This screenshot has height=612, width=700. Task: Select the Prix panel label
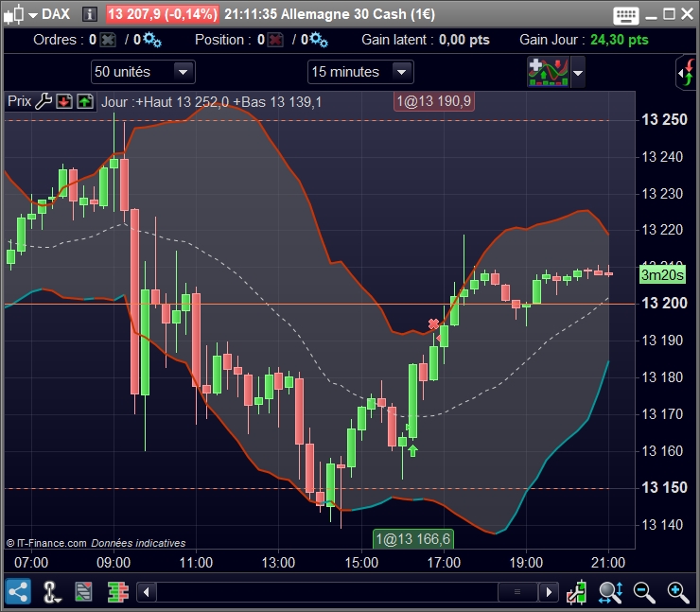pyautogui.click(x=19, y=101)
